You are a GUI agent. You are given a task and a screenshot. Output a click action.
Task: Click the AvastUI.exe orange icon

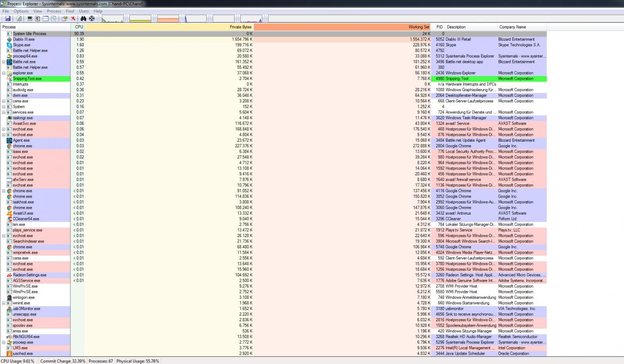pyautogui.click(x=10, y=213)
